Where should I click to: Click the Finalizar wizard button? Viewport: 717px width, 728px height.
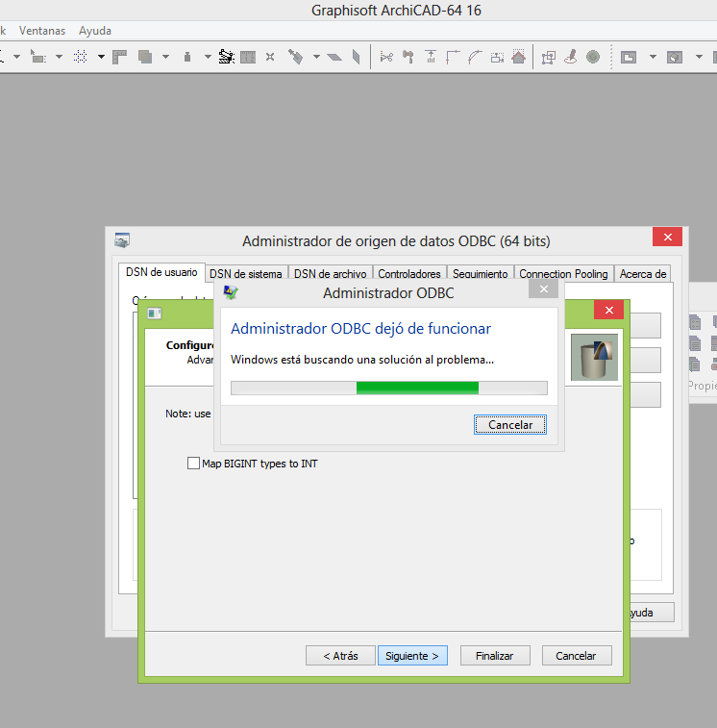click(x=495, y=655)
